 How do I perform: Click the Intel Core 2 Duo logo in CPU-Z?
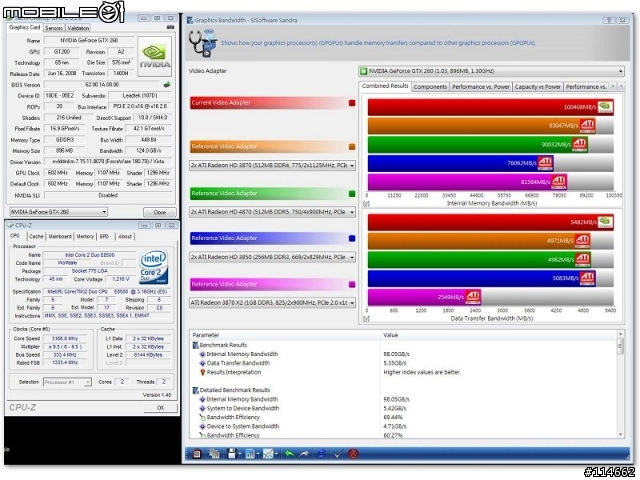(x=153, y=267)
